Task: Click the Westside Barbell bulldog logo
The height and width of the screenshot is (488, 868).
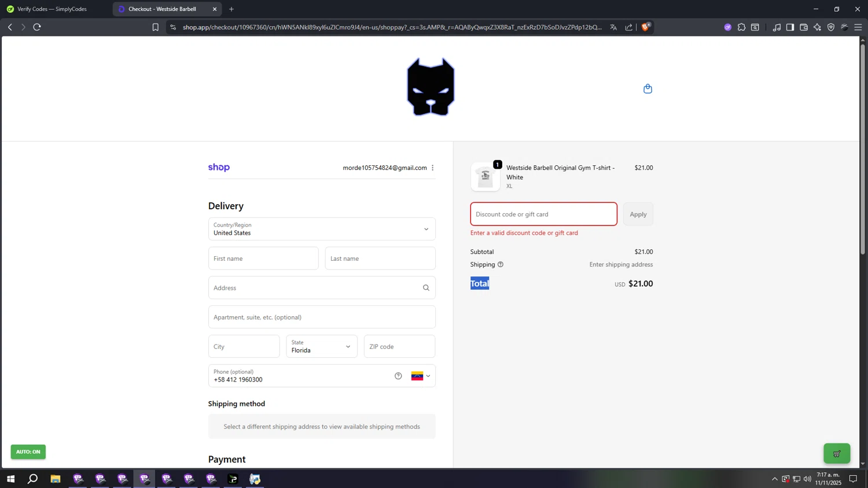Action: (x=431, y=87)
